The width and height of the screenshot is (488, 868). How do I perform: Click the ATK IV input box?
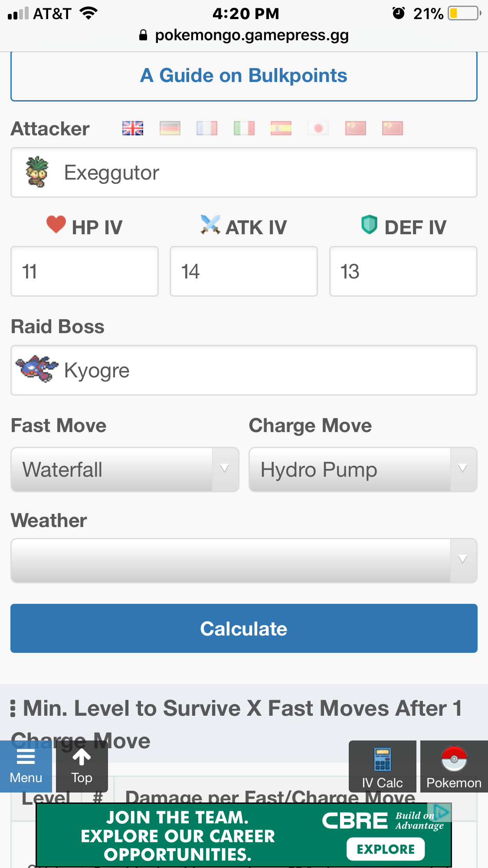click(x=244, y=272)
